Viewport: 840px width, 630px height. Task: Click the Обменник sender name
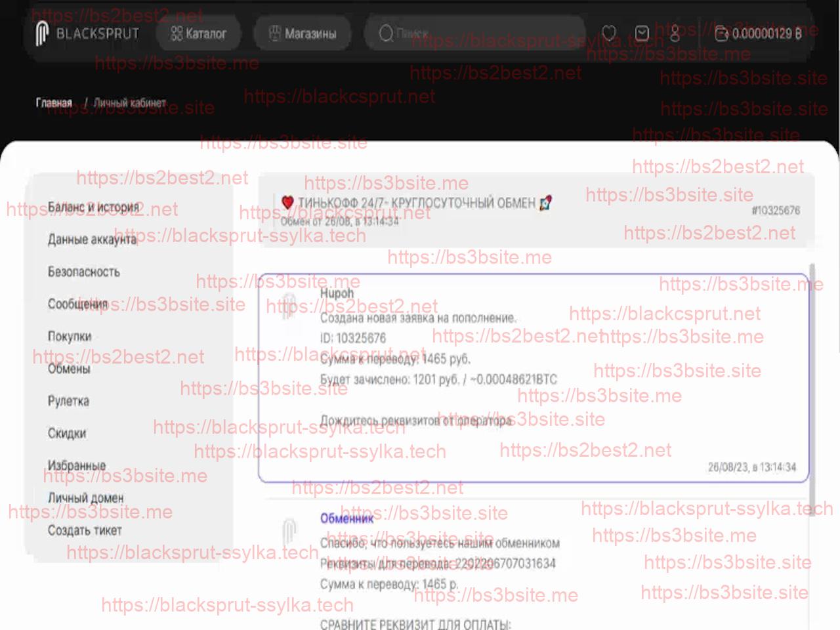(x=346, y=518)
